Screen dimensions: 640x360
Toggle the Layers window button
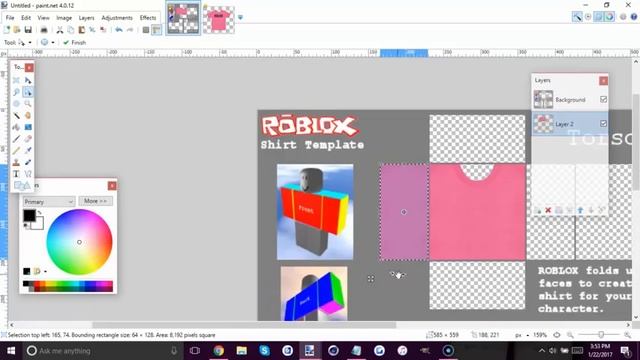point(598,17)
